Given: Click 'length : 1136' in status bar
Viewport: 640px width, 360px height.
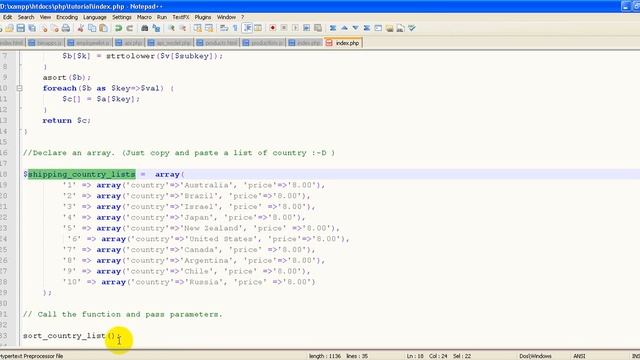Looking at the screenshot, I should click(x=324, y=356).
